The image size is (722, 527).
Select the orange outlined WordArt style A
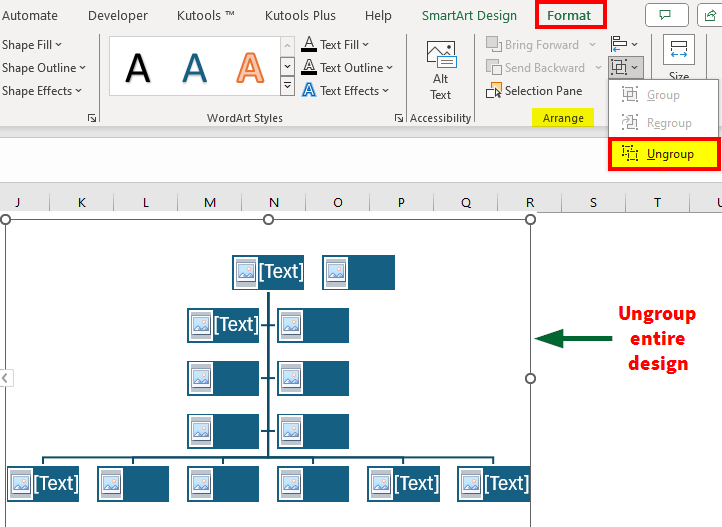[250, 68]
